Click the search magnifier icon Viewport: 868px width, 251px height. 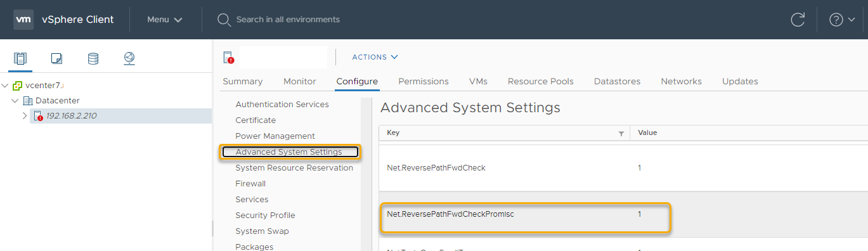coord(224,20)
